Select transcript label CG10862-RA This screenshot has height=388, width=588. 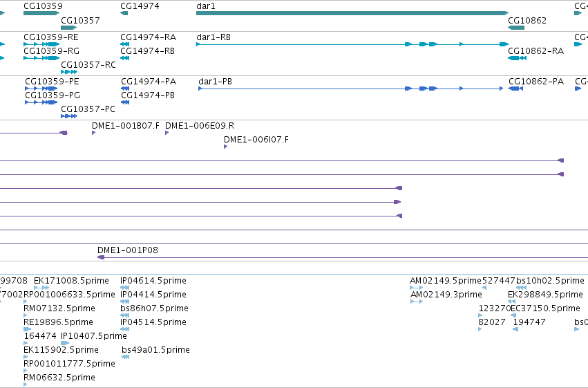[x=536, y=51]
